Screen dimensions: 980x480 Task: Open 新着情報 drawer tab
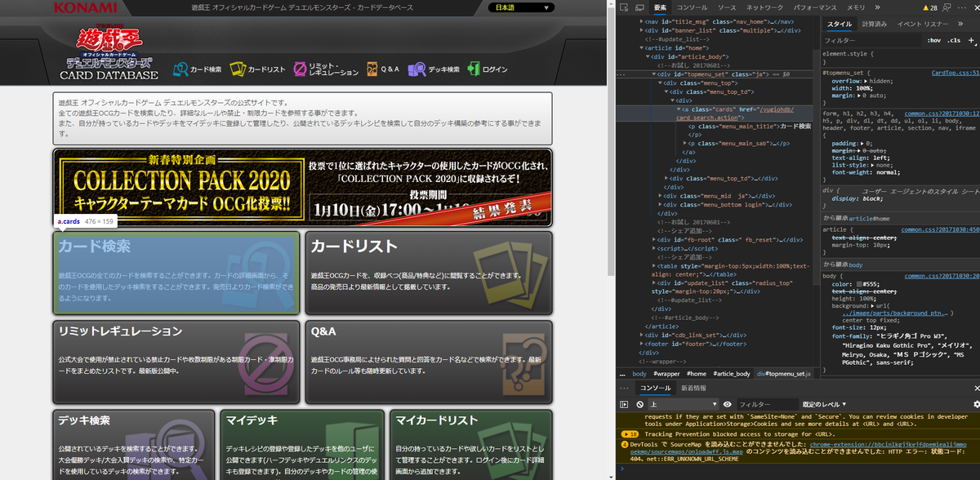[x=693, y=388]
